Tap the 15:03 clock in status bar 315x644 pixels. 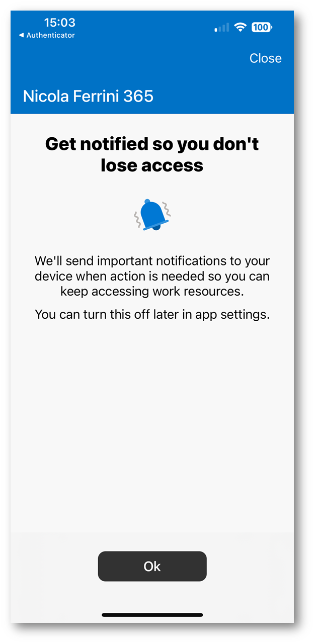click(x=59, y=22)
